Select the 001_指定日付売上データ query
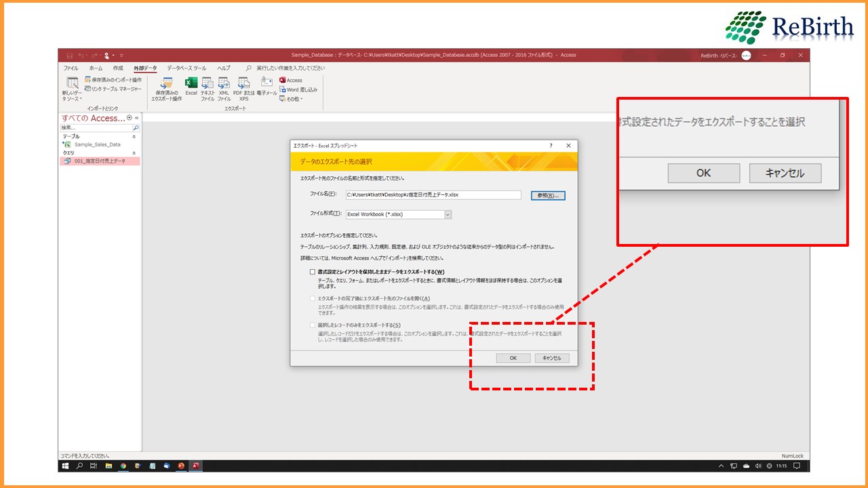This screenshot has width=868, height=488. (100, 161)
